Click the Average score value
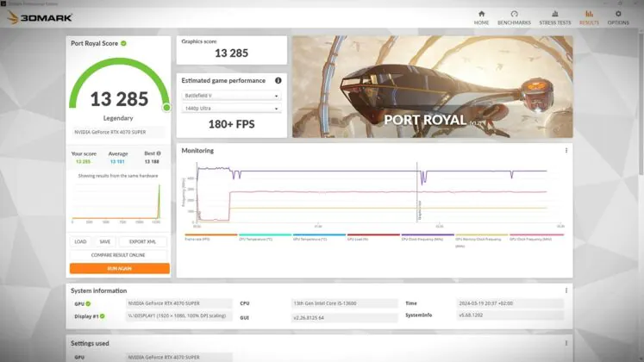The width and height of the screenshot is (644, 362). tap(117, 162)
